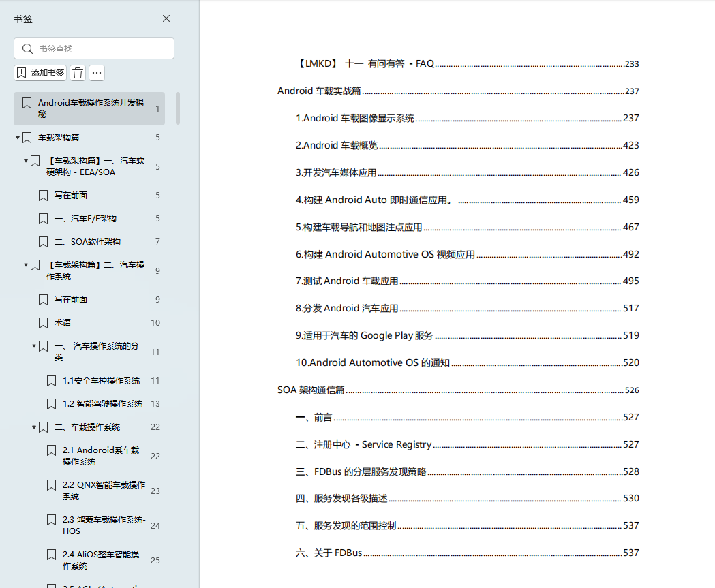Image resolution: width=715 pixels, height=588 pixels.
Task: Click bookmark icon beside 术语
Action: point(44,323)
